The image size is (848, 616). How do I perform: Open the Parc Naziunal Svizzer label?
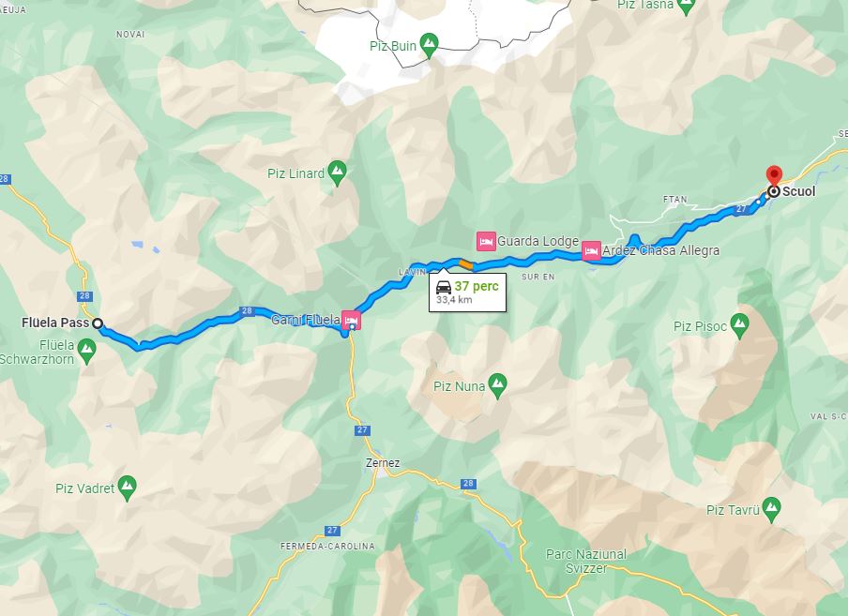586,561
